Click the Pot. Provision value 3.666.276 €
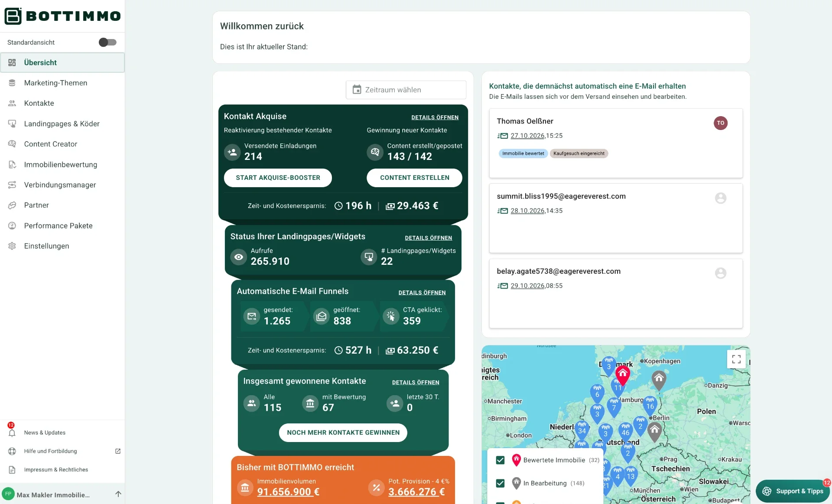The image size is (832, 504). [416, 492]
